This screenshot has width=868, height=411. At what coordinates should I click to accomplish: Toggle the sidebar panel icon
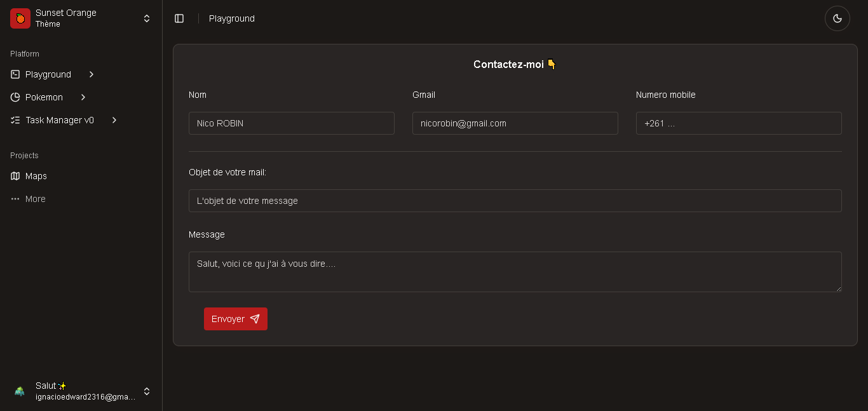[x=179, y=18]
